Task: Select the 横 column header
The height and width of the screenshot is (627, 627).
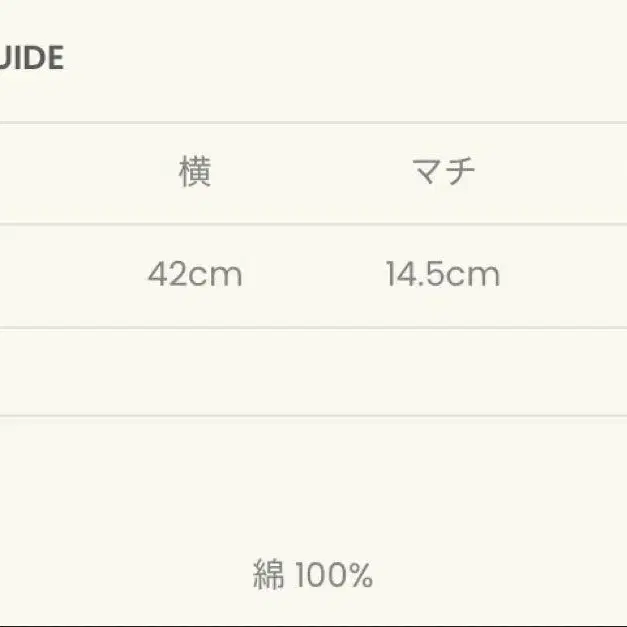Action: point(195,173)
